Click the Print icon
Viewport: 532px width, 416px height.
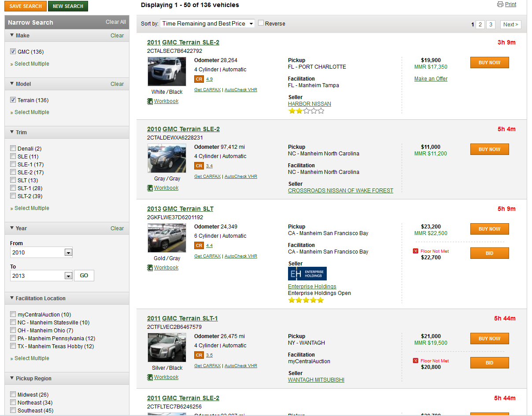pos(500,4)
